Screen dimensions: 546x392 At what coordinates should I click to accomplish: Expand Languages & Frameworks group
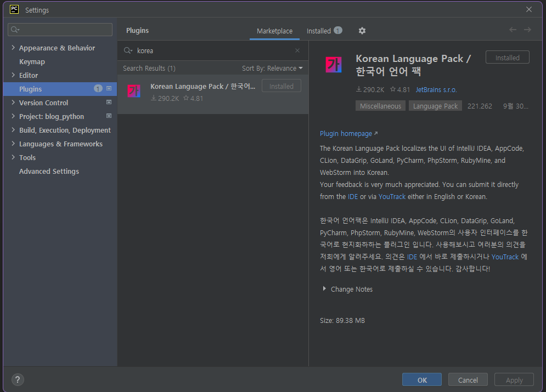[x=13, y=144]
